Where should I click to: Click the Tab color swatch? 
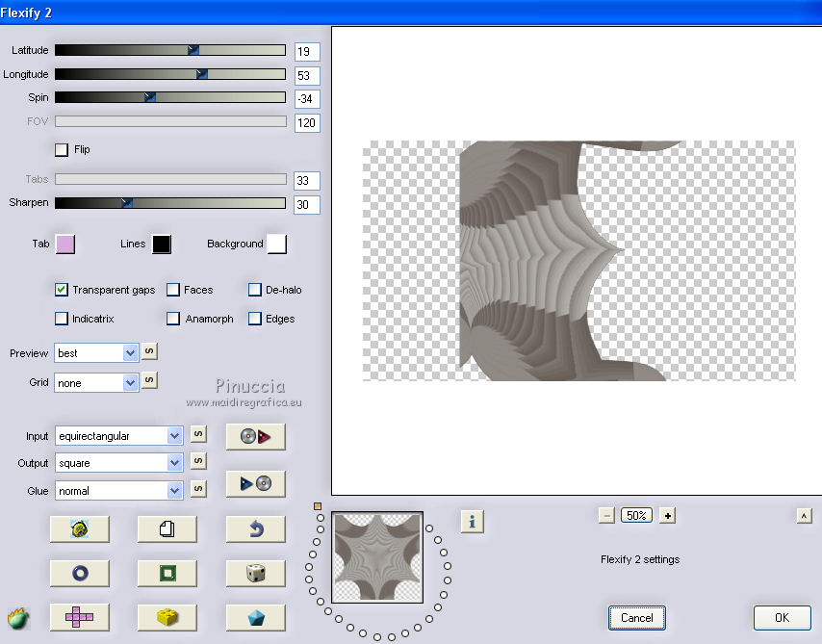65,245
